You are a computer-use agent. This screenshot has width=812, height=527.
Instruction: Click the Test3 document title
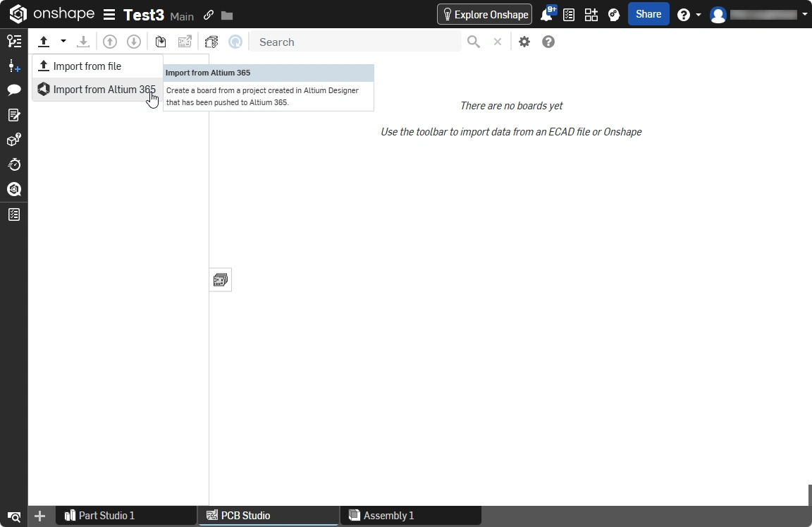(144, 15)
